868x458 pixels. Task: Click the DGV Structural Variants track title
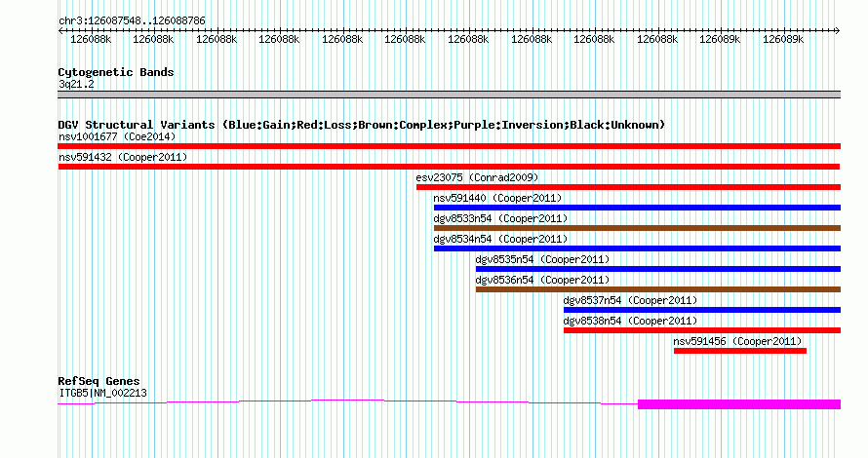pyautogui.click(x=361, y=125)
